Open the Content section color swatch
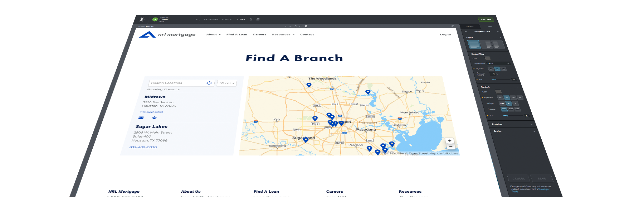 tap(498, 92)
